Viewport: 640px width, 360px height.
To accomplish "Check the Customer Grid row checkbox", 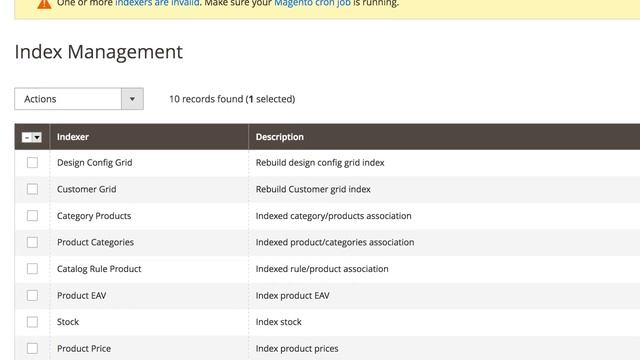I will tap(32, 189).
